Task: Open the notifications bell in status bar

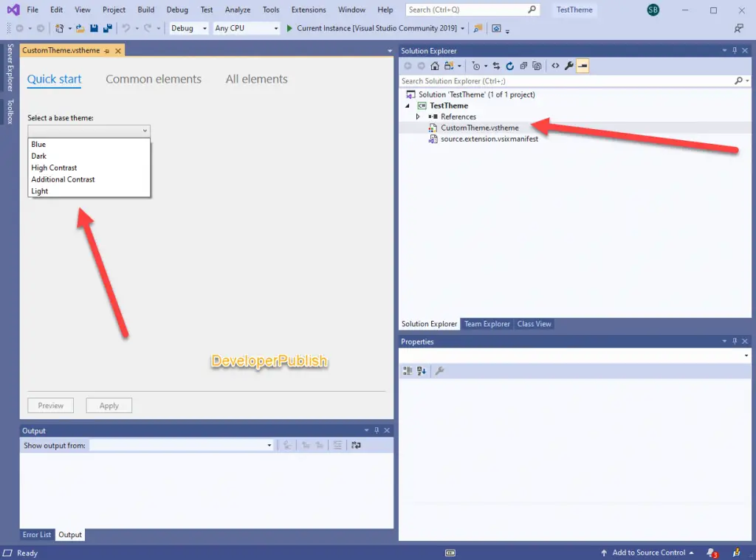Action: click(711, 553)
